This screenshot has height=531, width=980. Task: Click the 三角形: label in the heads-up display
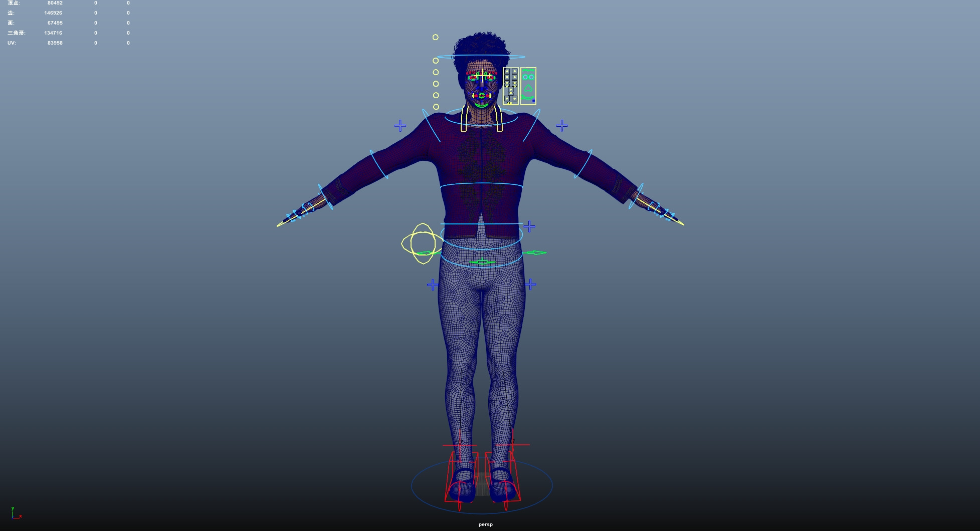coord(16,33)
